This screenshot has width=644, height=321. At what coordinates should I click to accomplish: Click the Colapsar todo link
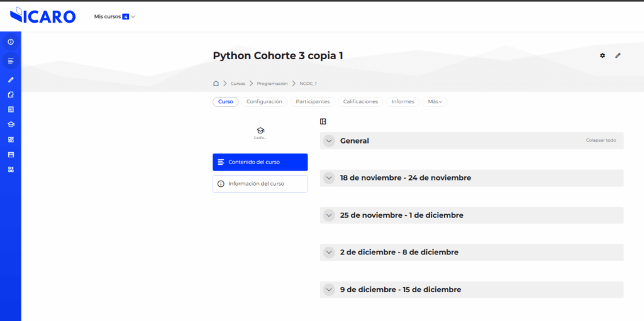601,140
